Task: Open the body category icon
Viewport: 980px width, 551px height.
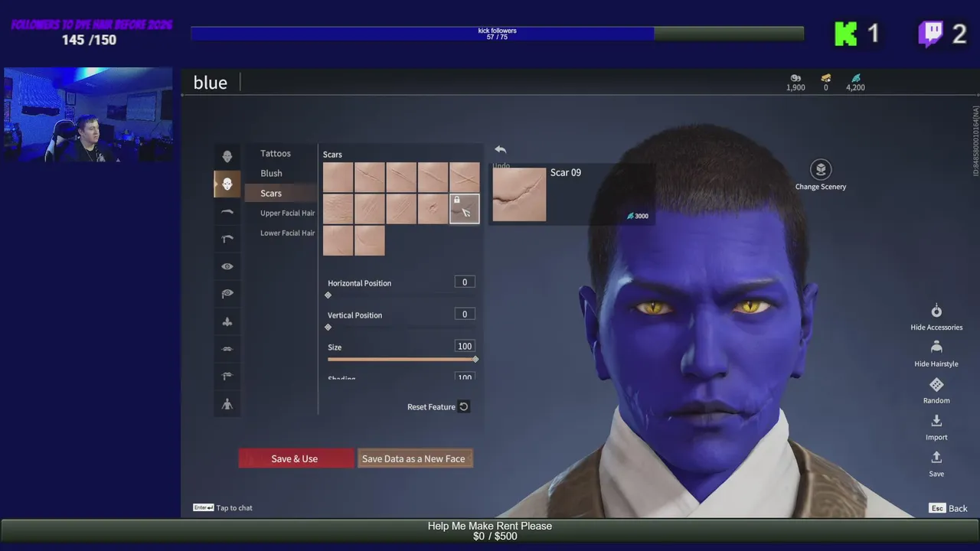Action: pyautogui.click(x=227, y=404)
